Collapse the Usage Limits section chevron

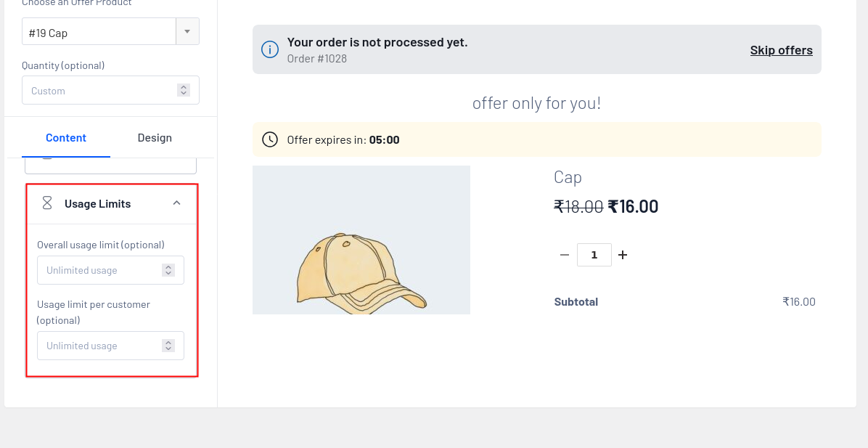(176, 203)
